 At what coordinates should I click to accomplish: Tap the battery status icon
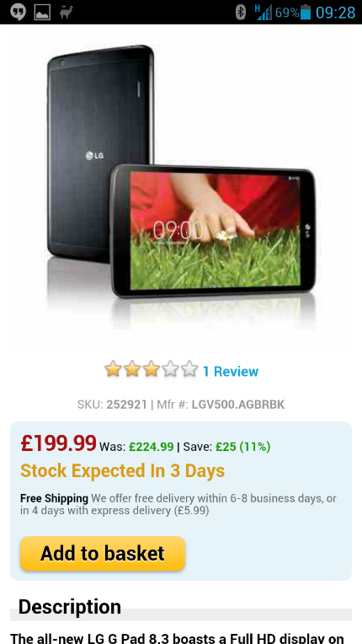306,12
